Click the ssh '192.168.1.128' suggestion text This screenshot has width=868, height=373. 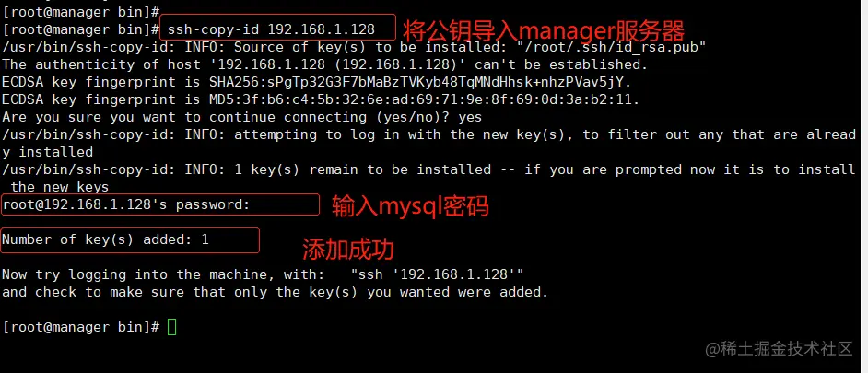(x=438, y=274)
